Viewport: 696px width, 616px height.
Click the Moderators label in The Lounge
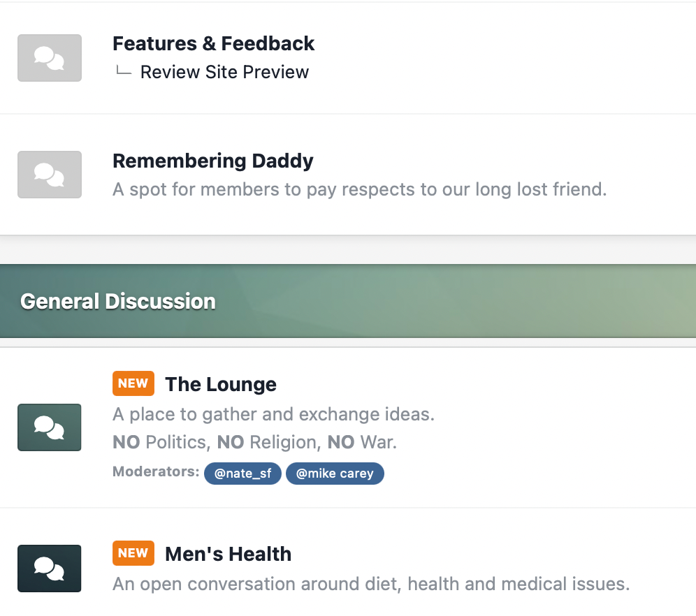[x=155, y=472]
